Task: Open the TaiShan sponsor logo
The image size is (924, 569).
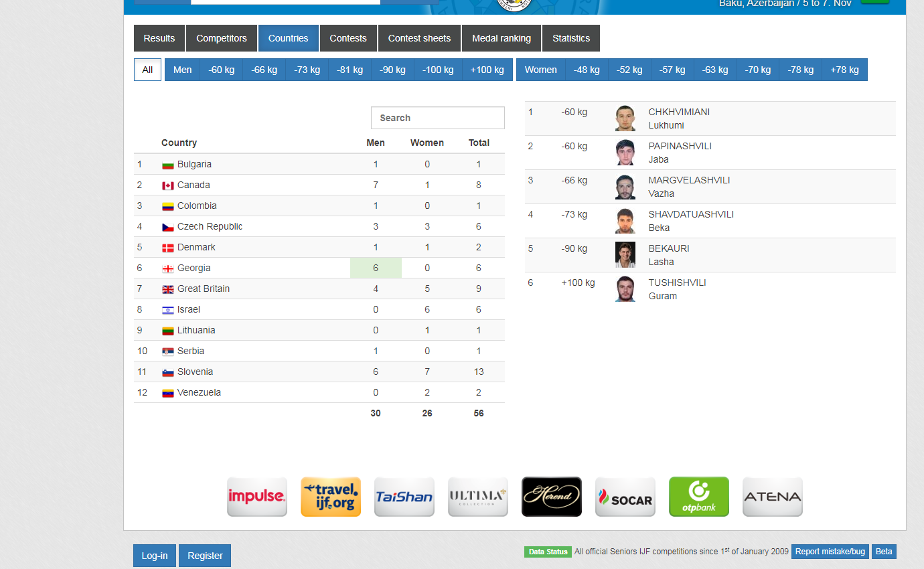Action: point(404,497)
